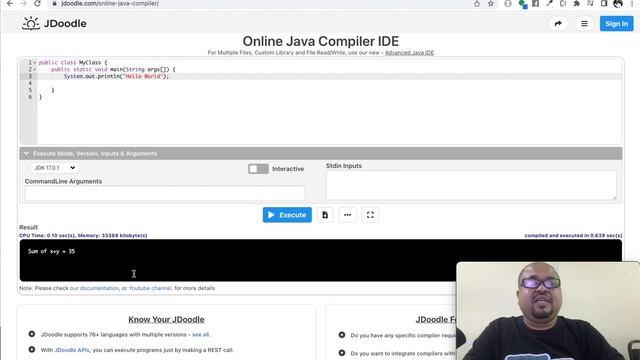The height and width of the screenshot is (360, 640).
Task: Click the browser back arrow
Action: coord(10,3)
